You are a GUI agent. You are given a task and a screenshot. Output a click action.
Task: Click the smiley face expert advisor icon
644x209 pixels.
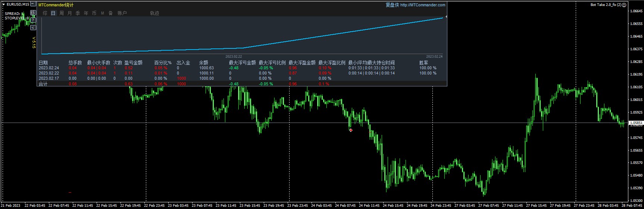coord(624,5)
